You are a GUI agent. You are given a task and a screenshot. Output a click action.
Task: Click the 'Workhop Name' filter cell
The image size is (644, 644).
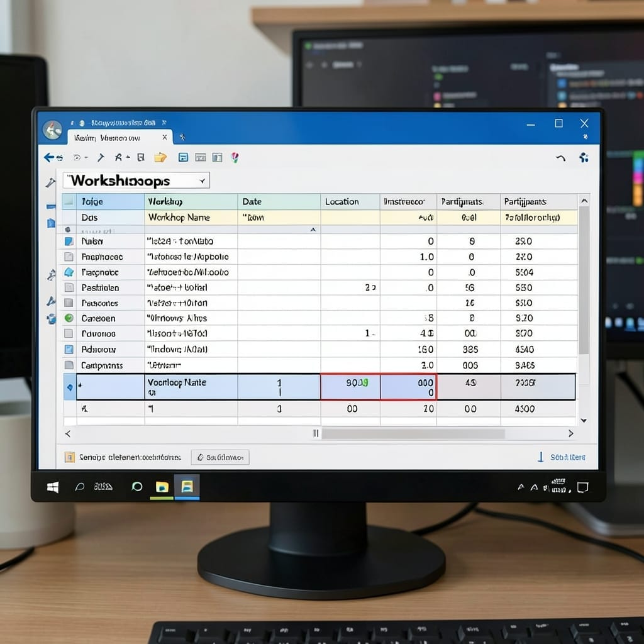[x=191, y=217]
